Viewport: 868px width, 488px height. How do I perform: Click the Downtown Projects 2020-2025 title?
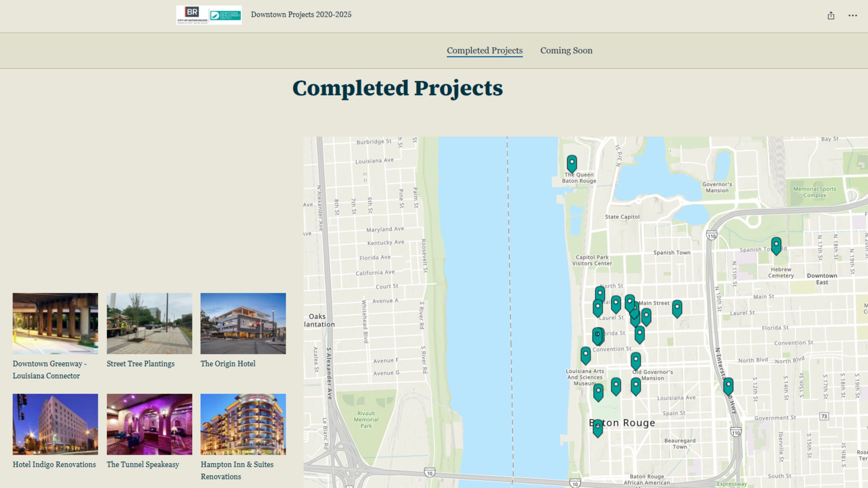301,14
